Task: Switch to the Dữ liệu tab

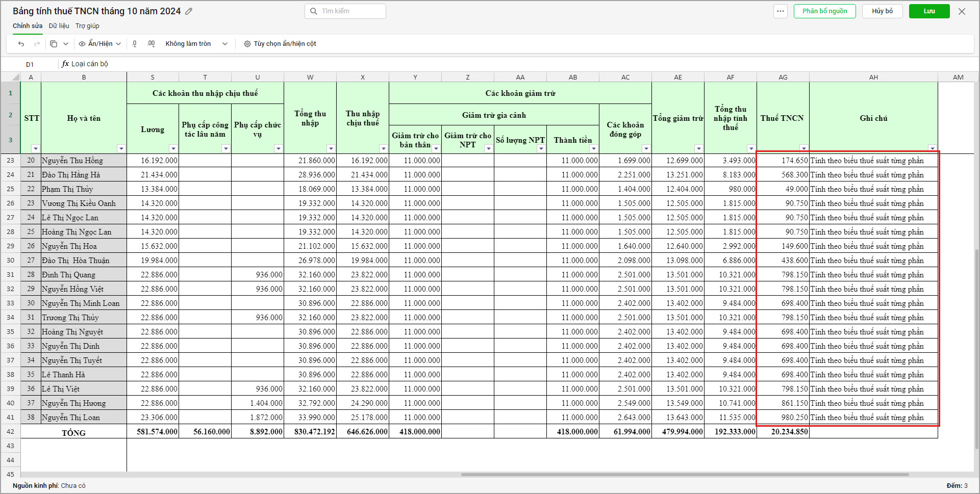Action: (x=59, y=26)
